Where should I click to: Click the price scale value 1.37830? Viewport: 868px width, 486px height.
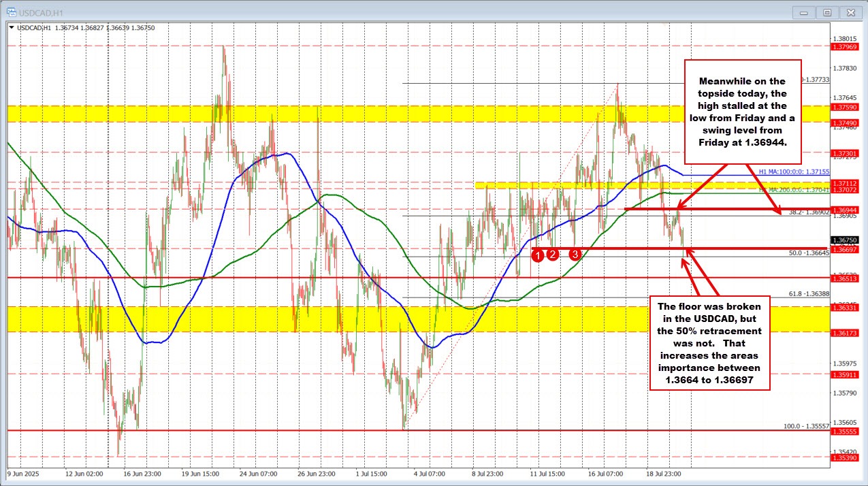click(845, 68)
